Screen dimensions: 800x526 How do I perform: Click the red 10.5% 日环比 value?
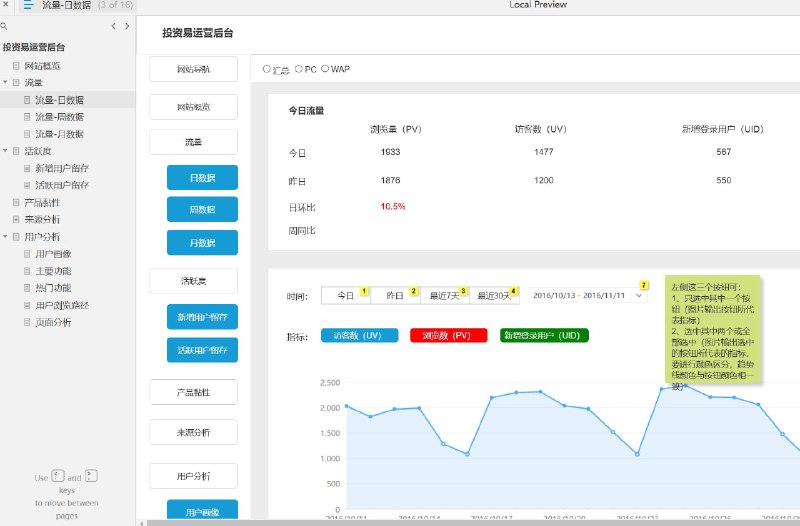pyautogui.click(x=393, y=207)
